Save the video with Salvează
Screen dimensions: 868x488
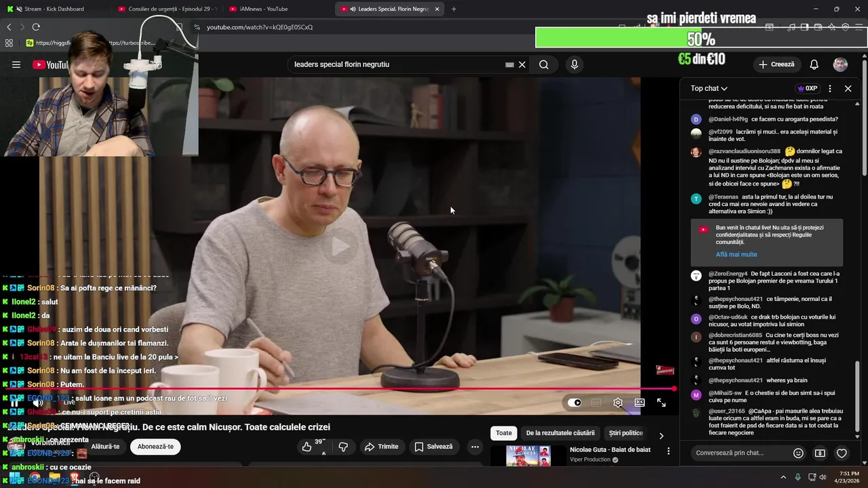[x=433, y=447]
